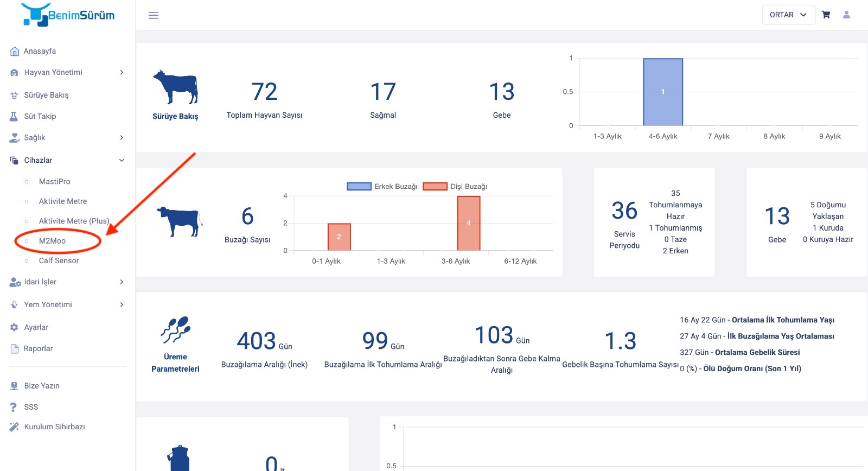This screenshot has height=471, width=868.
Task: Click the Sürüye Bakış cow icon
Action: [175, 87]
